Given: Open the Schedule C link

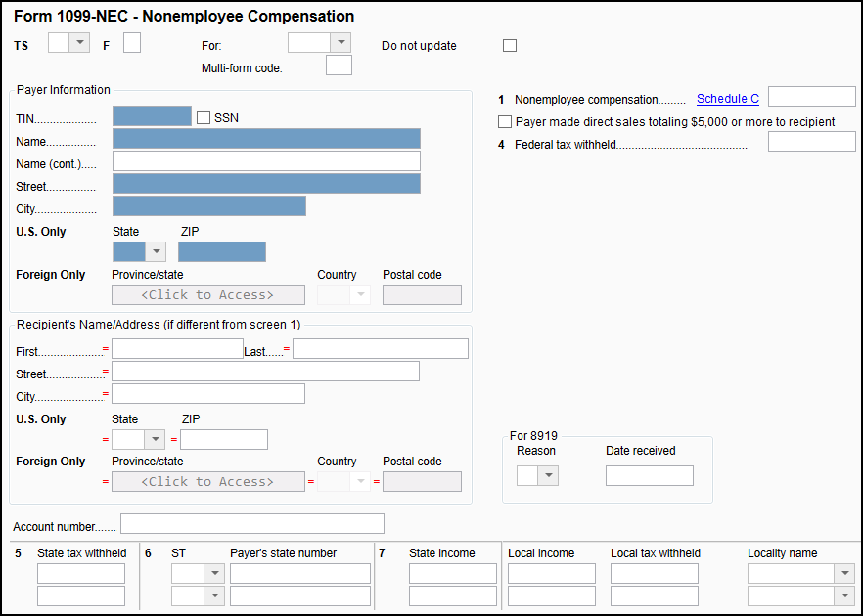Looking at the screenshot, I should [727, 99].
